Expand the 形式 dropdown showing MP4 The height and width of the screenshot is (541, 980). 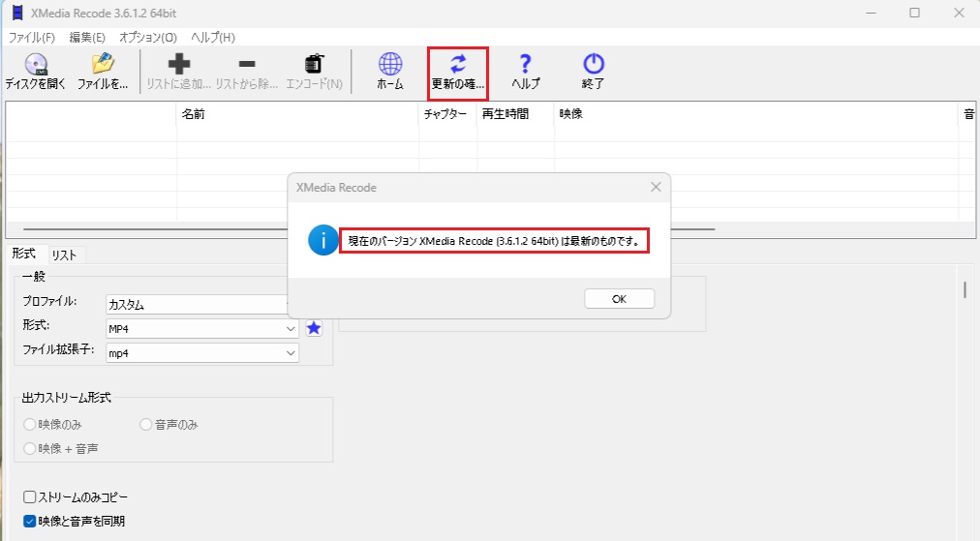coord(201,329)
